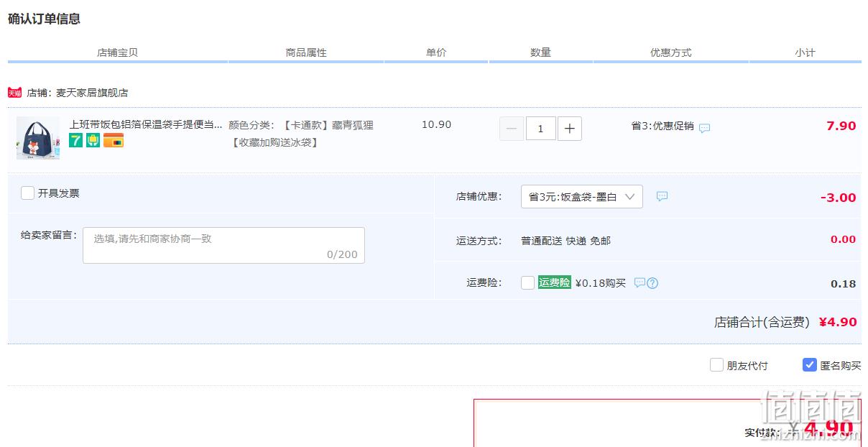Tick the 开具发票 invoice checkbox
The width and height of the screenshot is (868, 447).
[x=27, y=193]
